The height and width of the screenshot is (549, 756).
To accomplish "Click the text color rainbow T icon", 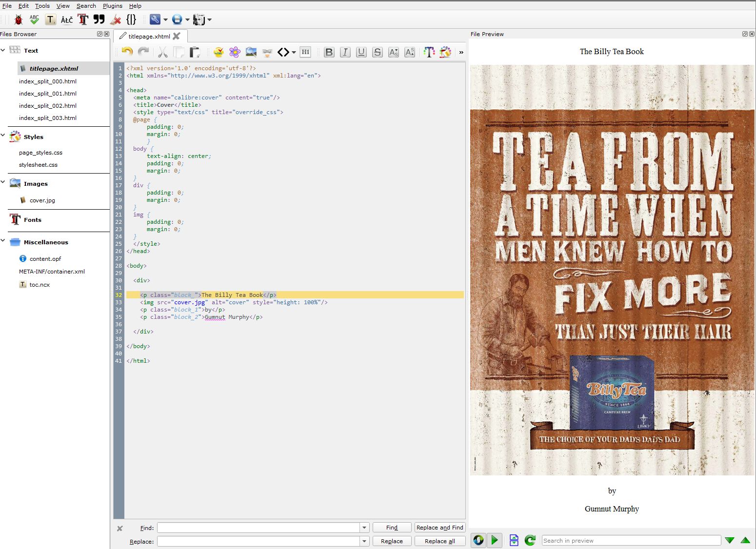I will click(429, 52).
